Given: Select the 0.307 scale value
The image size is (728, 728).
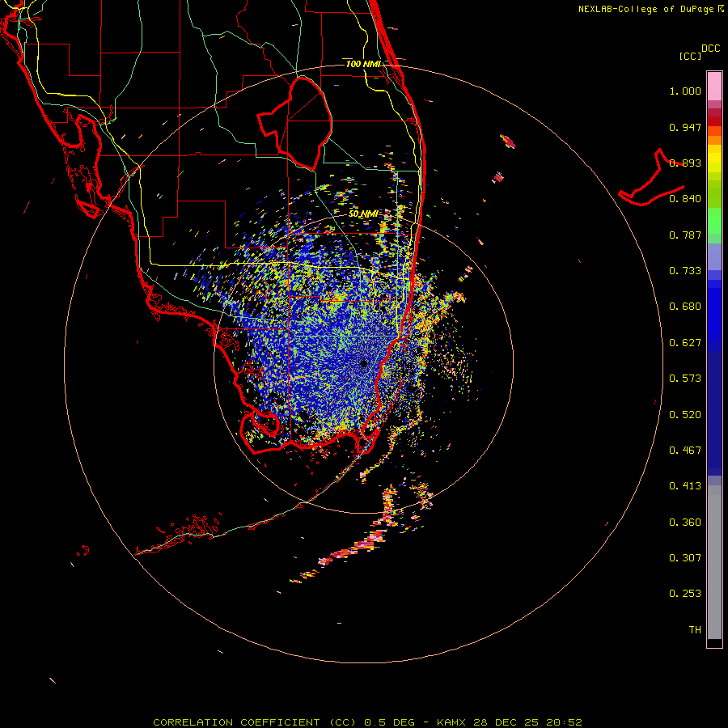Looking at the screenshot, I should [685, 558].
